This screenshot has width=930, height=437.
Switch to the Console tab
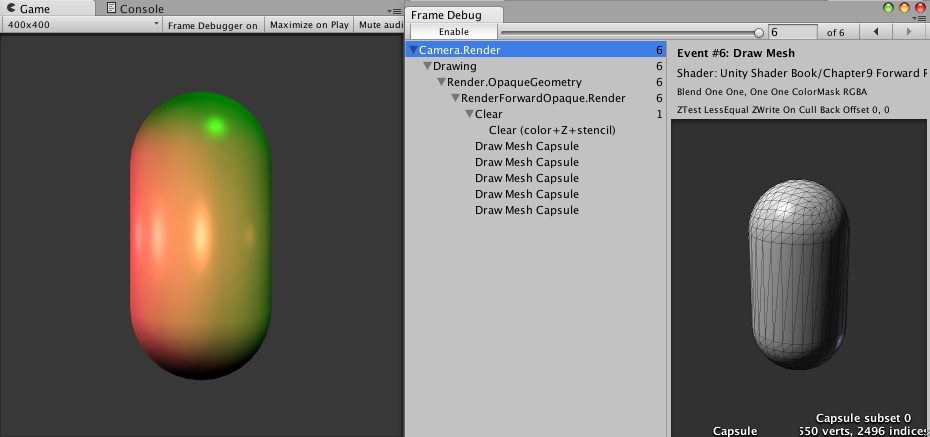point(135,9)
